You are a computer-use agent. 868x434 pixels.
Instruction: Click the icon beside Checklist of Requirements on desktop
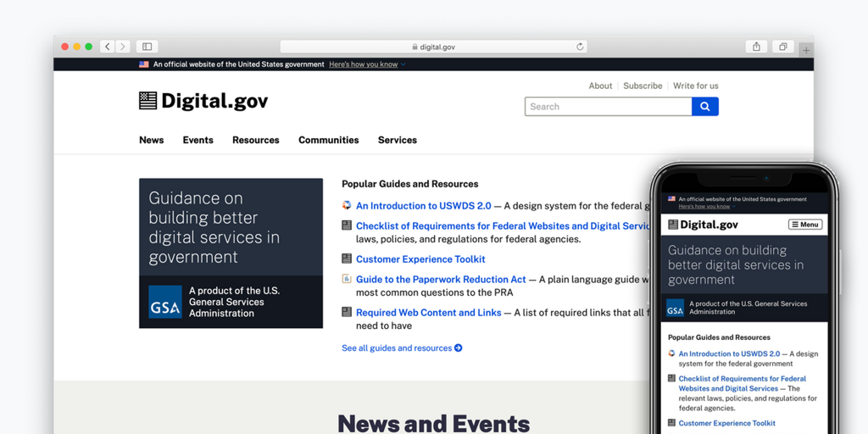point(347,225)
